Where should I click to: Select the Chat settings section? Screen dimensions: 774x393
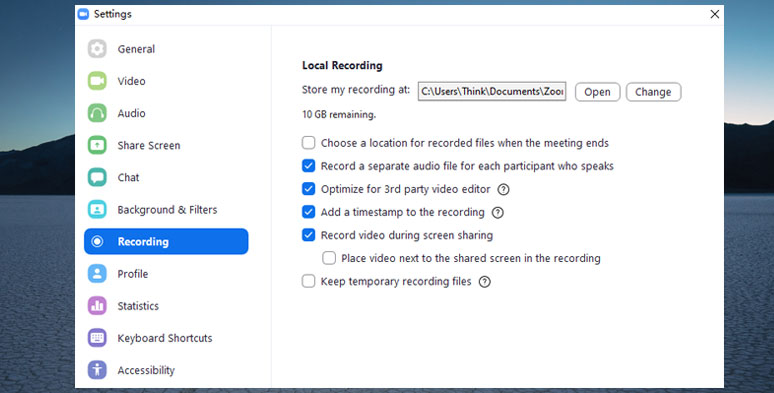tap(166, 177)
